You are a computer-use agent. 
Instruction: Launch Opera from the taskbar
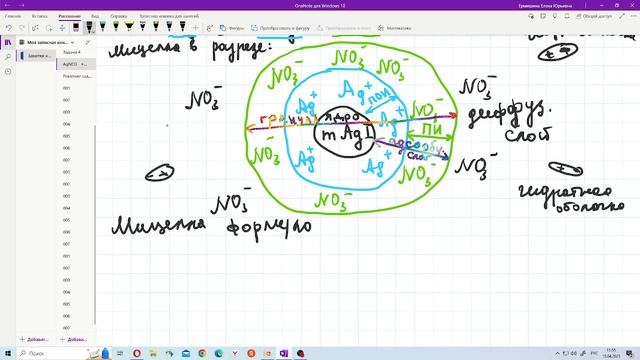pyautogui.click(x=137, y=353)
